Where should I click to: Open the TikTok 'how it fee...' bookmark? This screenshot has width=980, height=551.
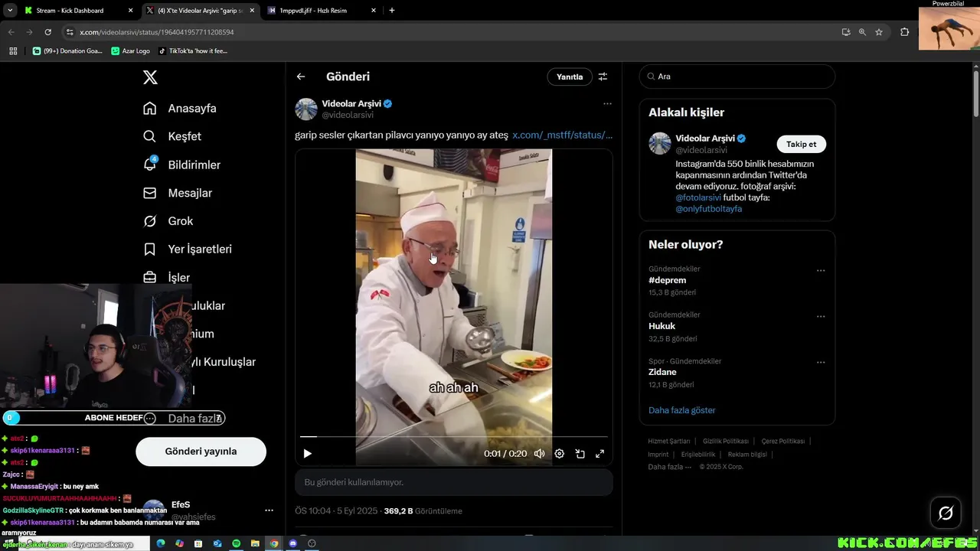point(193,51)
